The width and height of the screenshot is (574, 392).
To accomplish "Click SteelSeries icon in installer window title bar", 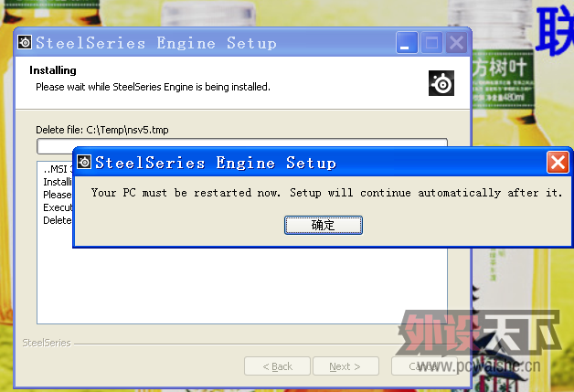I will tap(25, 42).
